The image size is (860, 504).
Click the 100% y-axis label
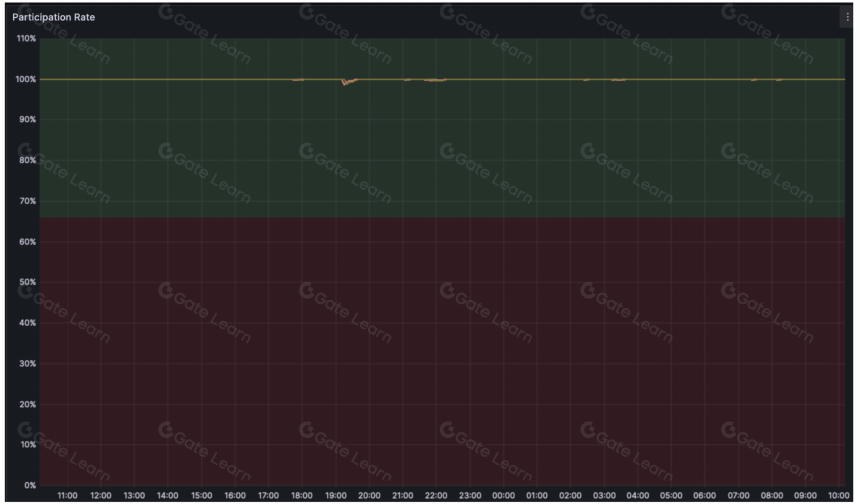click(26, 79)
